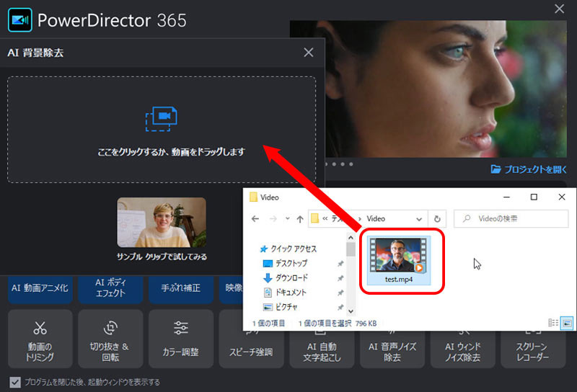Click pin icon next to ダウンロード
Viewport: 577px width, 392px height.
click(340, 278)
